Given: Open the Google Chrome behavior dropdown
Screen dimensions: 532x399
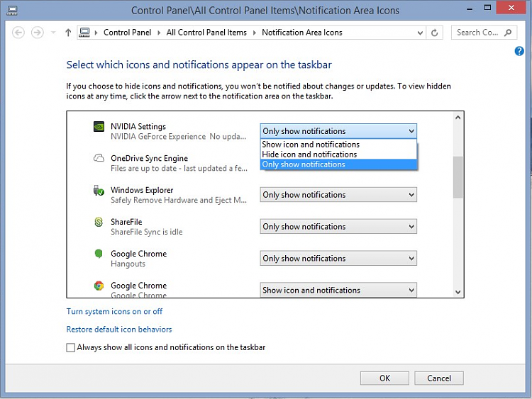Looking at the screenshot, I should (x=338, y=290).
